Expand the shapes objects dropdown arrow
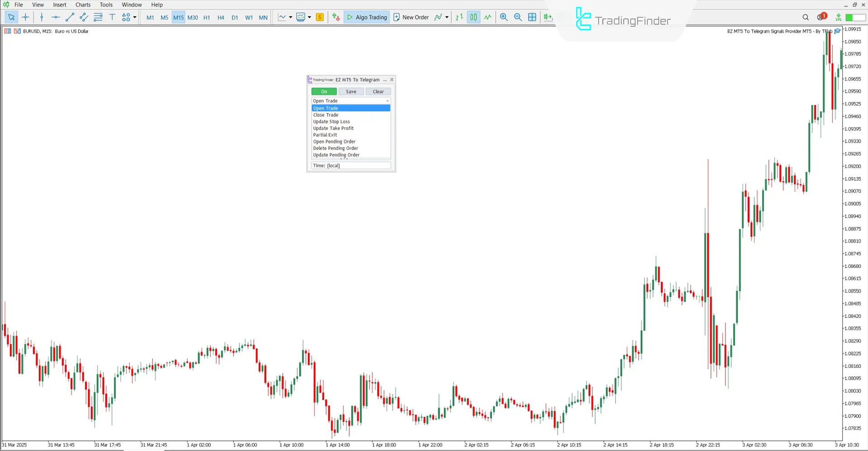The image size is (868, 451). (135, 17)
